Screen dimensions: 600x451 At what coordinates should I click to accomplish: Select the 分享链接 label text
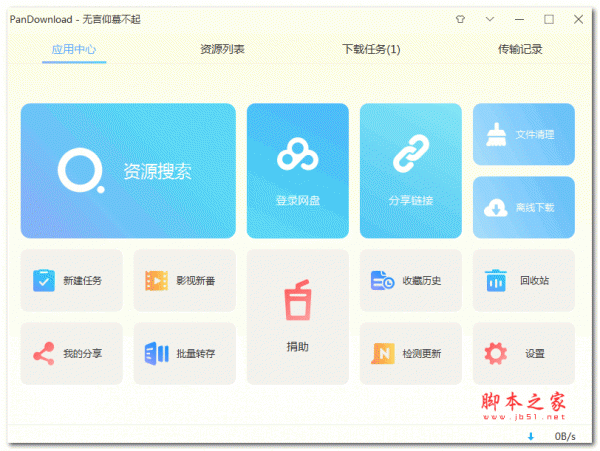coord(411,200)
